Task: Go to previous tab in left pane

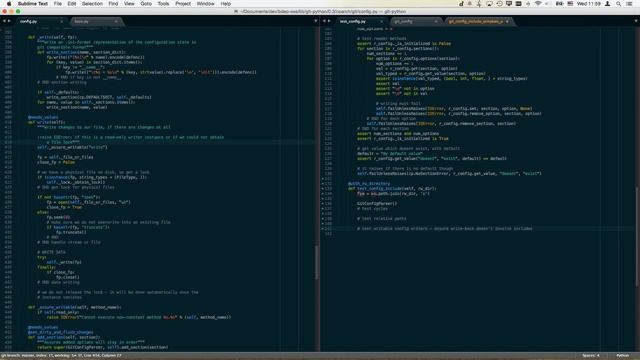Action: 4,21
